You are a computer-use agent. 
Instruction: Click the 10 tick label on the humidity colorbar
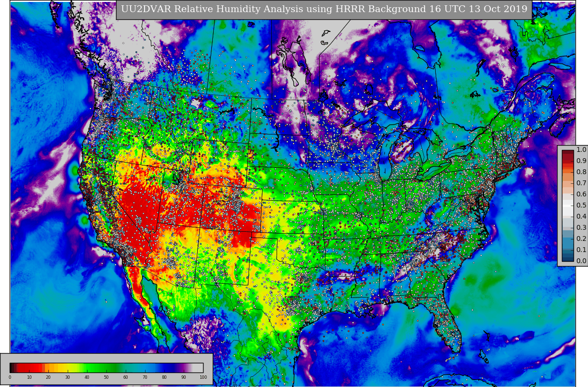29,377
